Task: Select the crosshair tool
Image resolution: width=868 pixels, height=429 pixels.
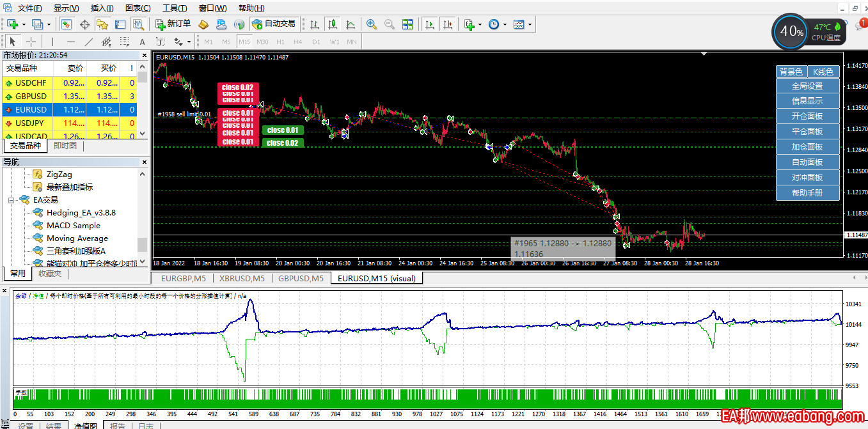Action: (31, 42)
